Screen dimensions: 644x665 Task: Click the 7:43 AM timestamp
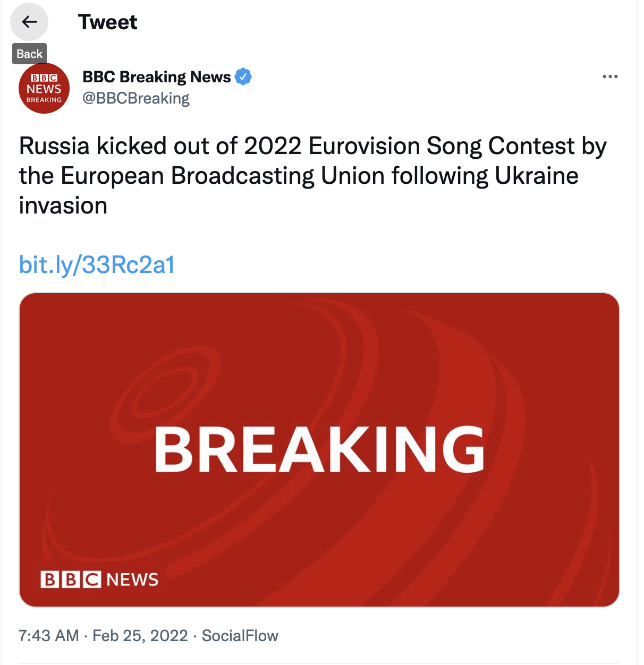pyautogui.click(x=48, y=636)
